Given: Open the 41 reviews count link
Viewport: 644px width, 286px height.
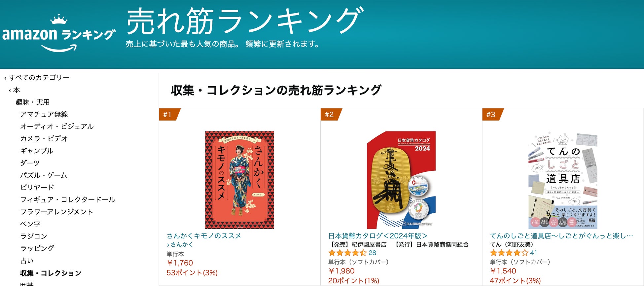Looking at the screenshot, I should 534,253.
